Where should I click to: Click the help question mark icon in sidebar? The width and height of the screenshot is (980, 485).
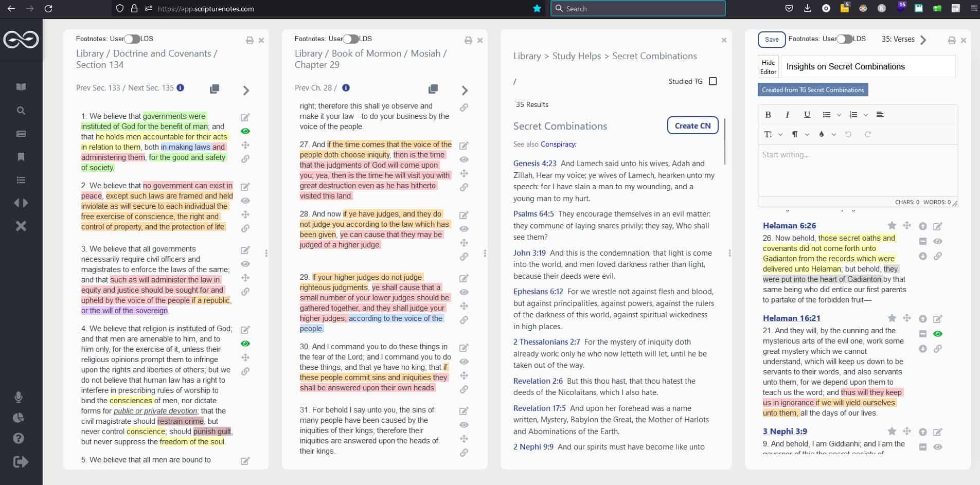click(x=19, y=438)
